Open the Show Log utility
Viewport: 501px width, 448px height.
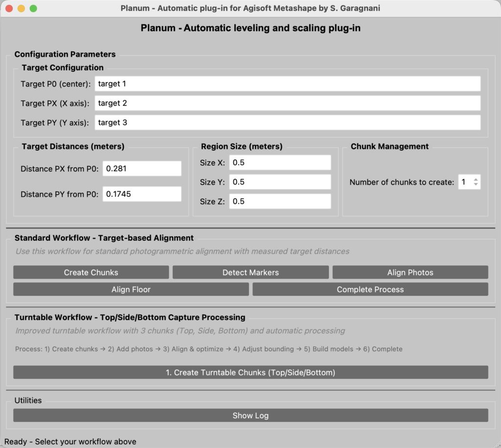point(250,416)
